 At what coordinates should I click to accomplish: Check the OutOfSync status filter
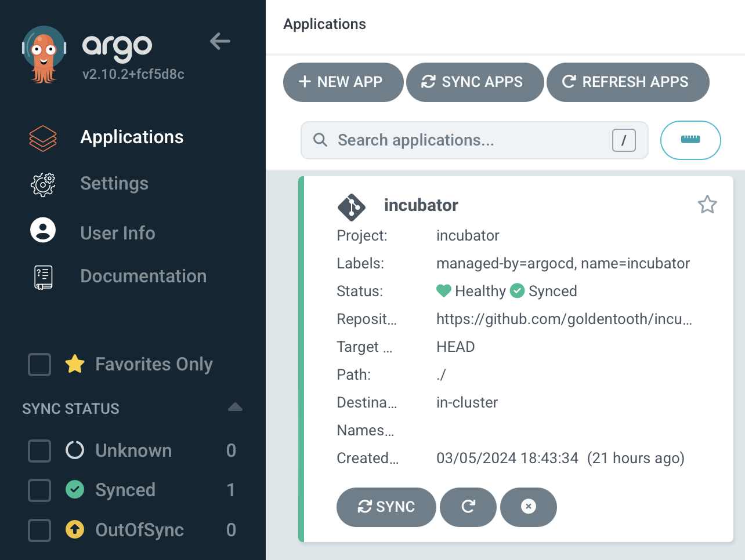coord(39,530)
